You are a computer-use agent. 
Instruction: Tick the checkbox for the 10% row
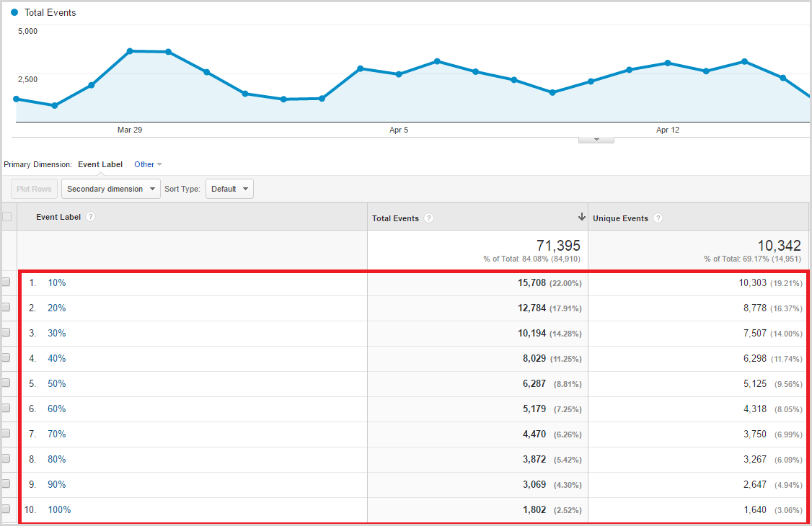point(6,282)
